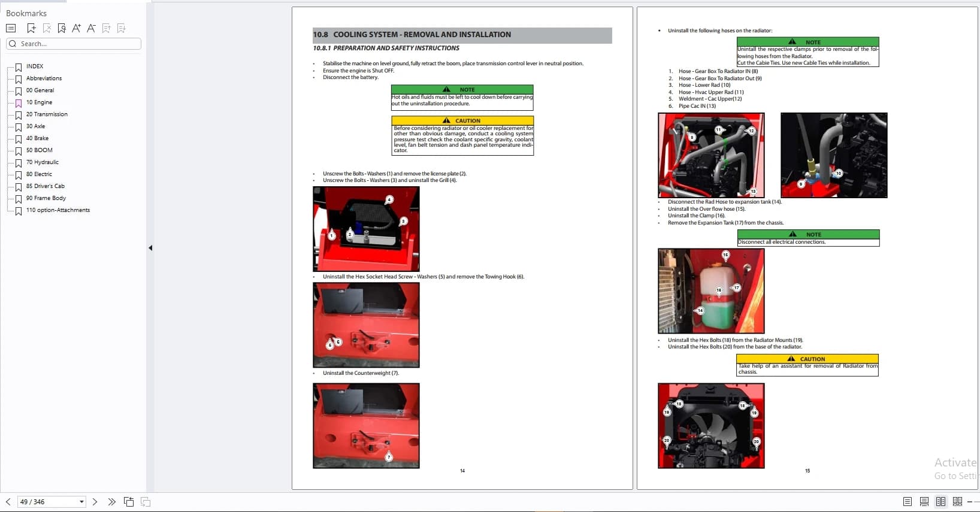
Task: Jump to the 40 Brake bookmark
Action: (x=37, y=138)
